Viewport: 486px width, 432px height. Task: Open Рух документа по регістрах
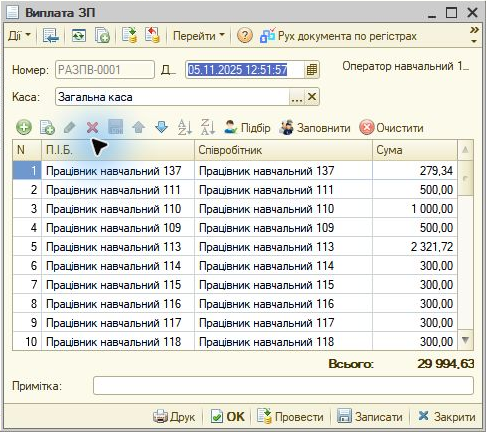(338, 36)
